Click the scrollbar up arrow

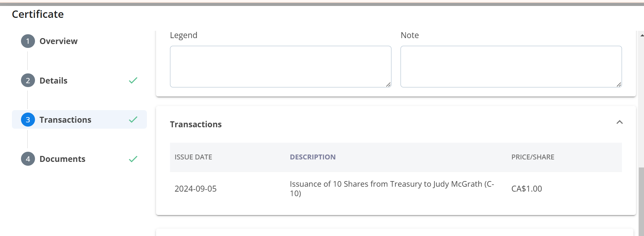[642, 35]
